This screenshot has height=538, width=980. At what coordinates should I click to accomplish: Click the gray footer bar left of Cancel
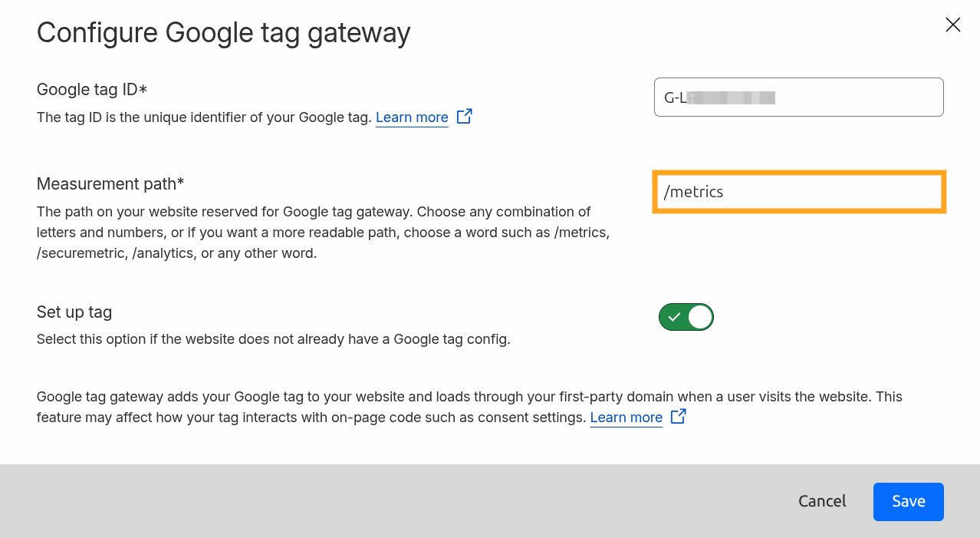tap(383, 501)
